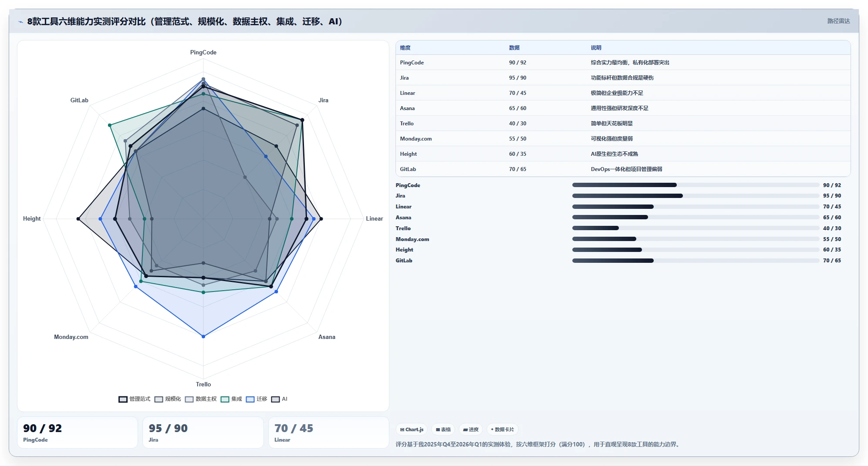Click the Asana axis label on radar
This screenshot has height=466, width=868.
point(327,337)
